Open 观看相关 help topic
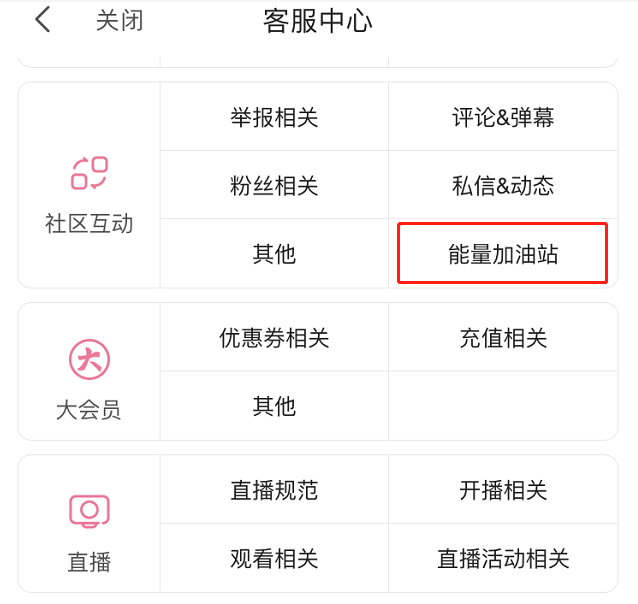 tap(274, 558)
